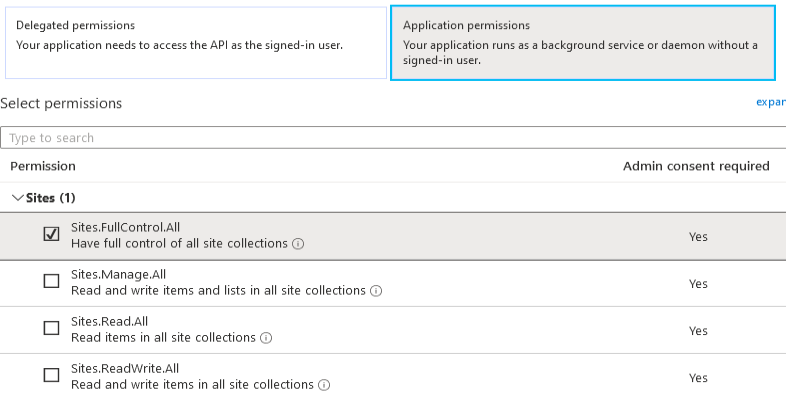Click the Yes value in Sites.FullControl.All row
Viewport: 786px width, 400px height.
(x=698, y=237)
